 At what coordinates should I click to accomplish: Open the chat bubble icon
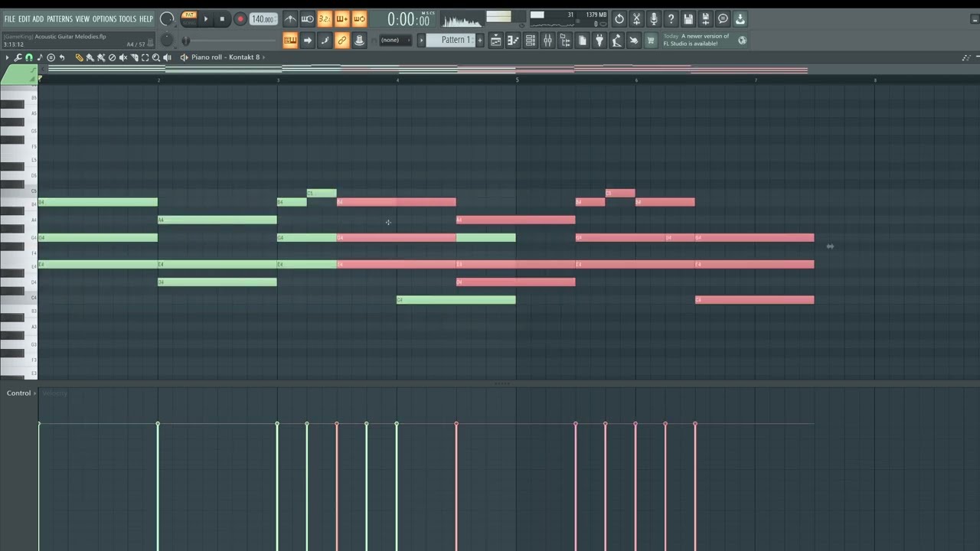[x=723, y=19]
